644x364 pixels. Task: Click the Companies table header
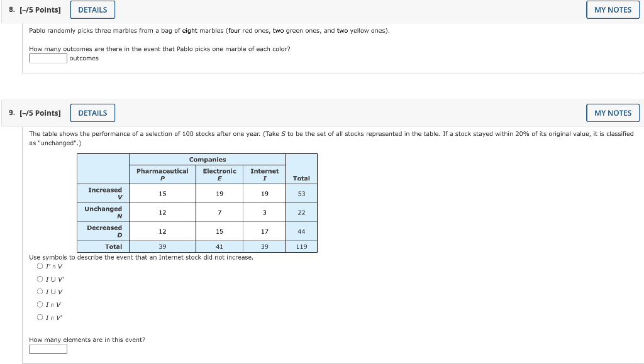click(x=207, y=160)
